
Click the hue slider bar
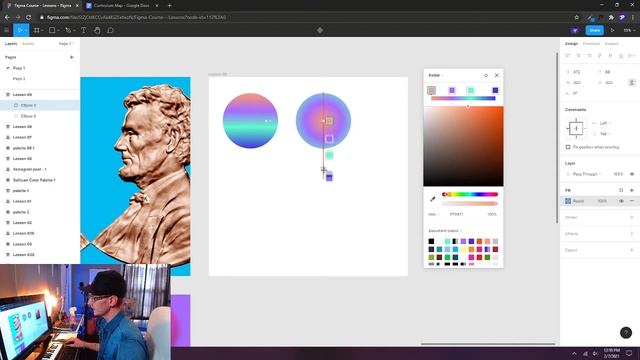coord(470,194)
